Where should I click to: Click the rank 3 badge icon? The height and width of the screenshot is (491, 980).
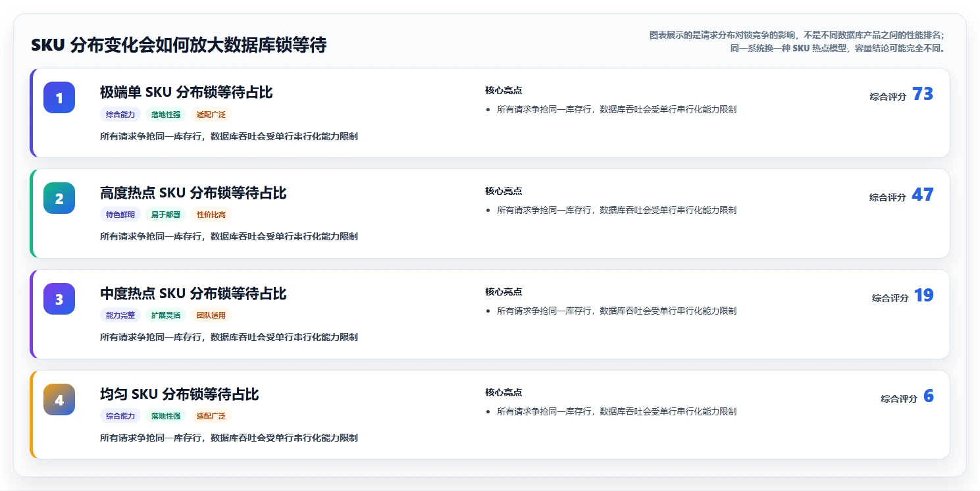[59, 299]
